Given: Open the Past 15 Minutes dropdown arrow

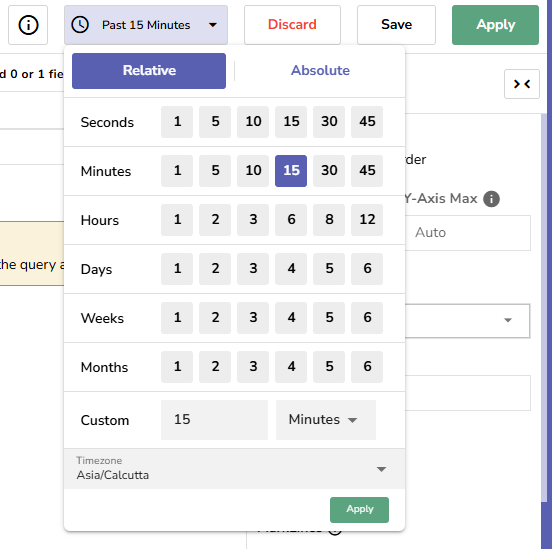Looking at the screenshot, I should [213, 25].
